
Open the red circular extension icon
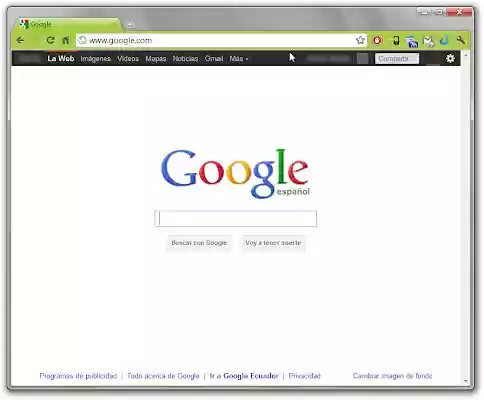[x=377, y=40]
